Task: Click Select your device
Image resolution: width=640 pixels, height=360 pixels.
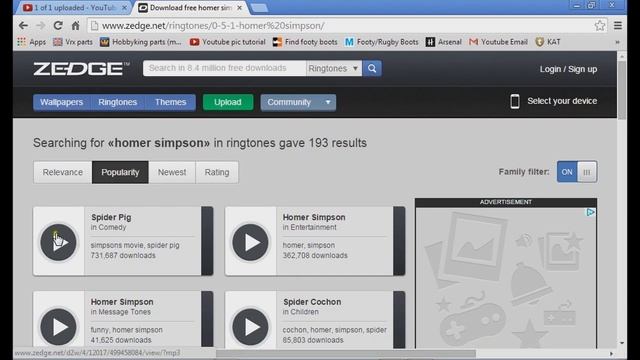Action: (x=562, y=101)
